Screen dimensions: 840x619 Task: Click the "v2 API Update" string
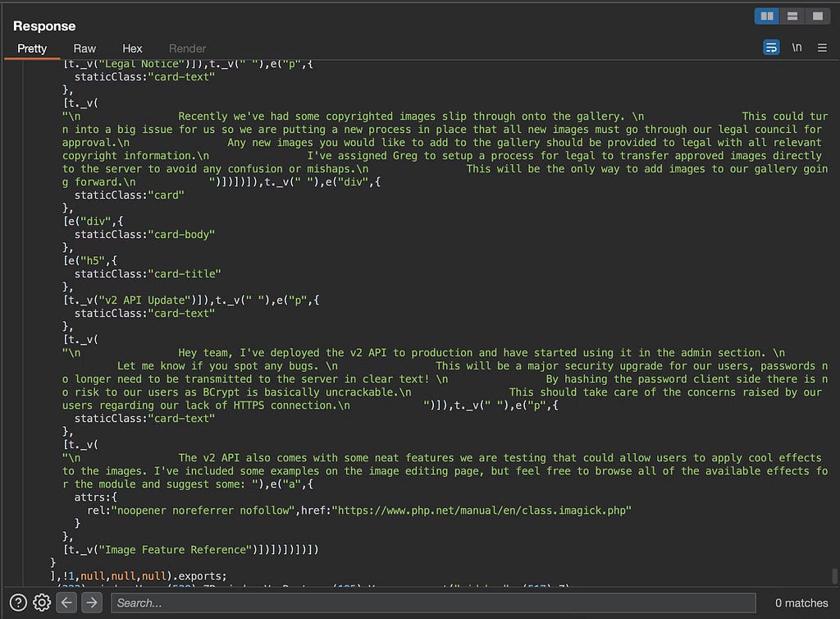coord(144,300)
